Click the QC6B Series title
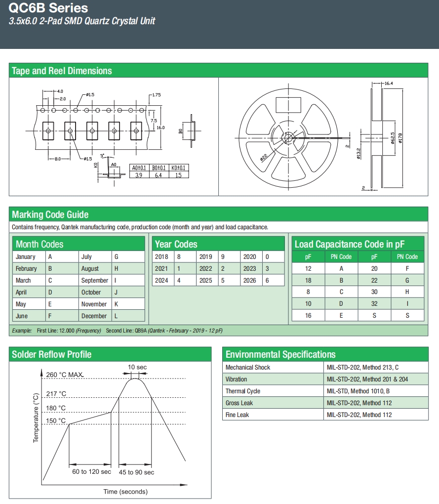 48,8
